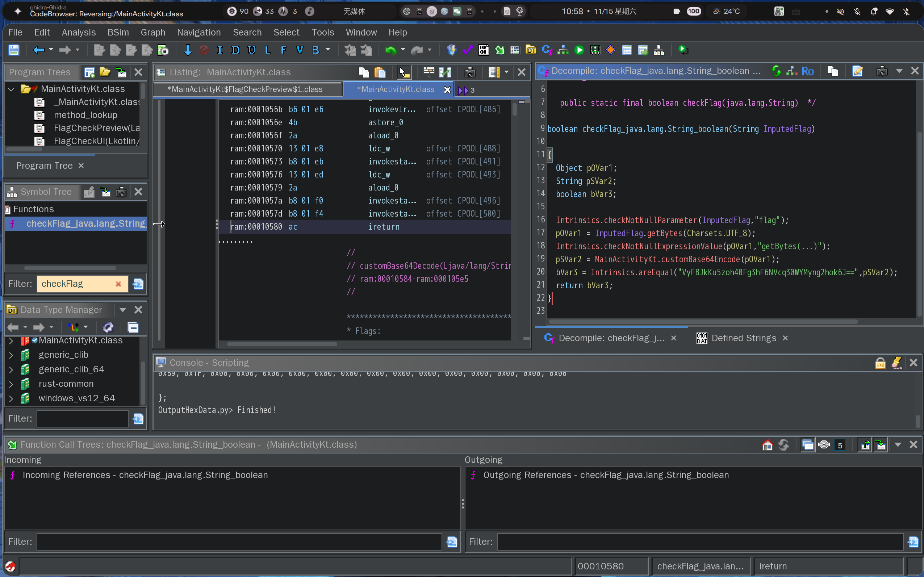The image size is (924, 577).
Task: Click the Display Bytes toolbar icon
Action: click(x=484, y=50)
